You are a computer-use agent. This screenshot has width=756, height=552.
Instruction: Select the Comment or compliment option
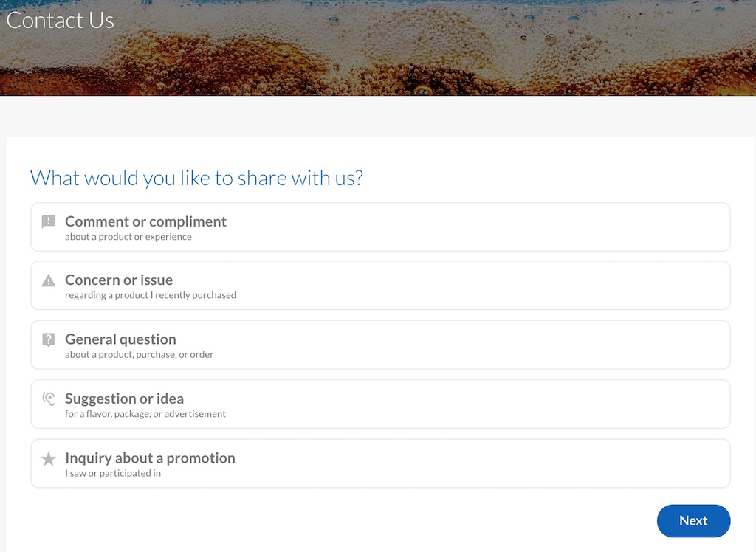click(380, 227)
